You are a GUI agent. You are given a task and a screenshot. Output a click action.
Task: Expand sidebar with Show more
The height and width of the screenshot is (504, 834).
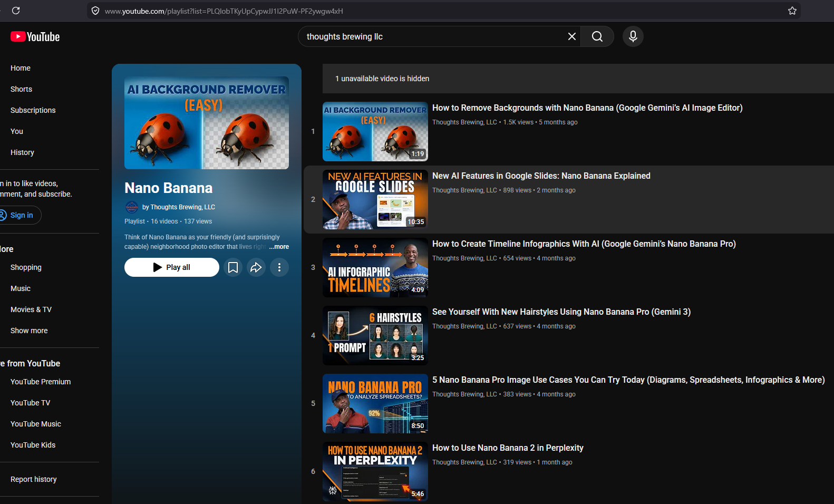click(x=29, y=331)
